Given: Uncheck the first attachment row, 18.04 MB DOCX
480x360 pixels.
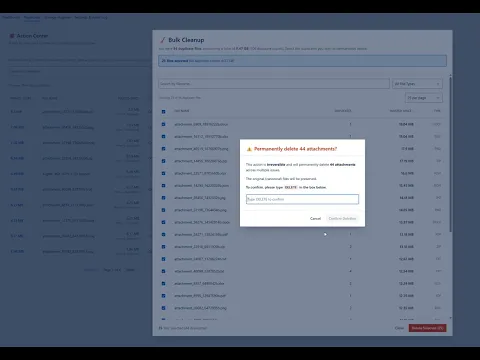Looking at the screenshot, I should [163, 124].
